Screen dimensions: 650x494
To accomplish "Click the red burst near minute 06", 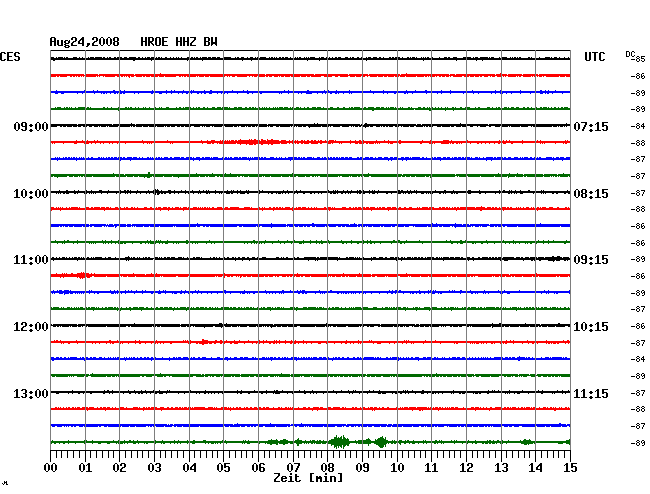I will [253, 142].
